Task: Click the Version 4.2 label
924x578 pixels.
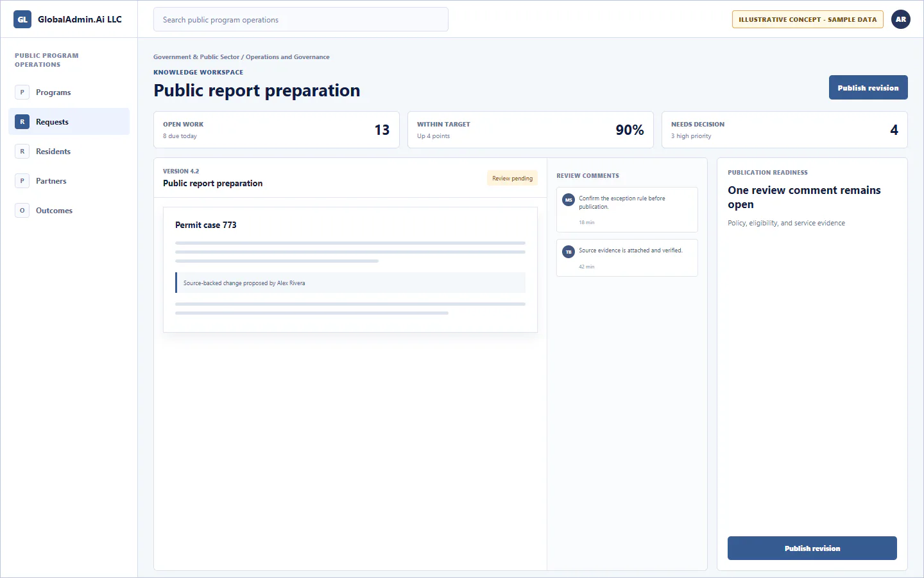Action: (x=181, y=171)
